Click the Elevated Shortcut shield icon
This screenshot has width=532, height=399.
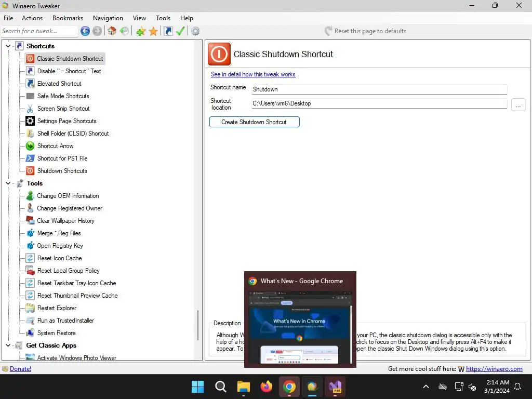pyautogui.click(x=30, y=84)
